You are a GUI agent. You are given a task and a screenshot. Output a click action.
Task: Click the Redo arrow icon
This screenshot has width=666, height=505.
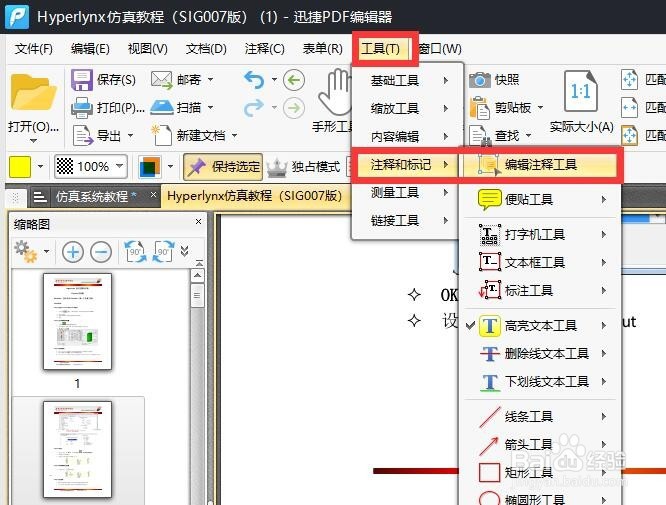click(254, 107)
